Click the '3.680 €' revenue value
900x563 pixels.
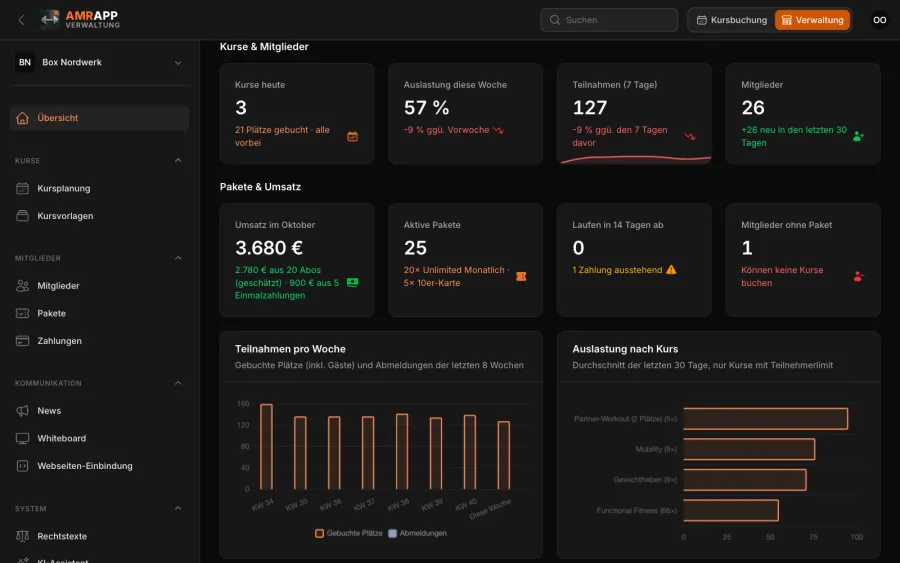[x=269, y=248]
